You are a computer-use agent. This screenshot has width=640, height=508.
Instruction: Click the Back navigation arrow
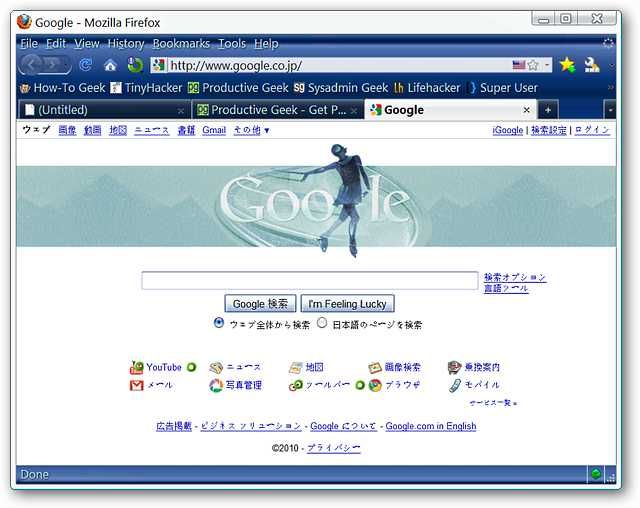(33, 64)
